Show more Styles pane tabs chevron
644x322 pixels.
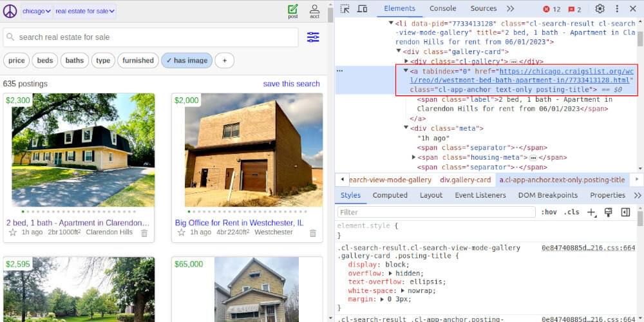tap(638, 196)
